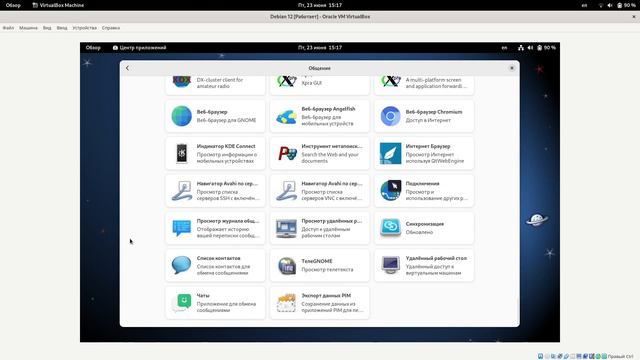Viewport: 640px width, 360px height.
Task: Close the Общение software window
Action: pos(512,68)
